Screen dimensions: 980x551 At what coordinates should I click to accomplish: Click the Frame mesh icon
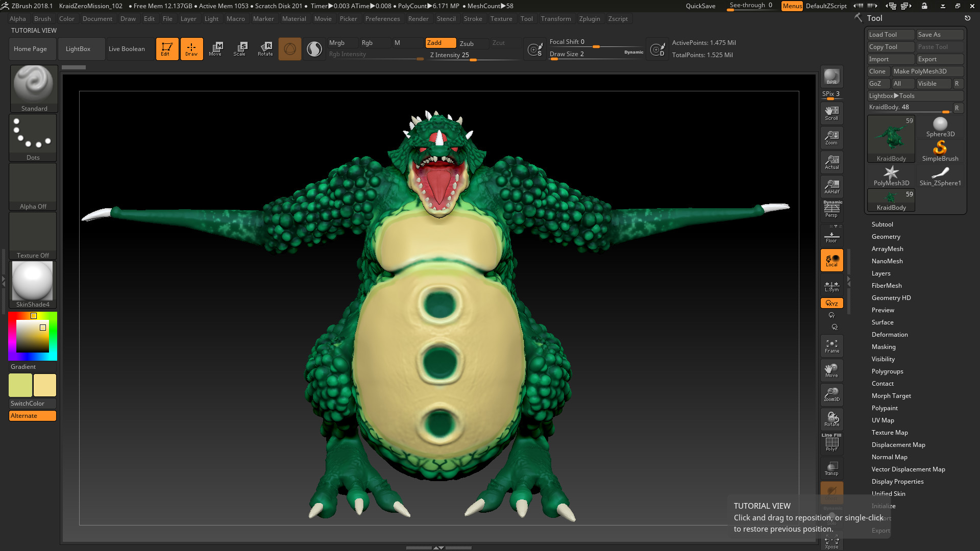click(x=831, y=346)
